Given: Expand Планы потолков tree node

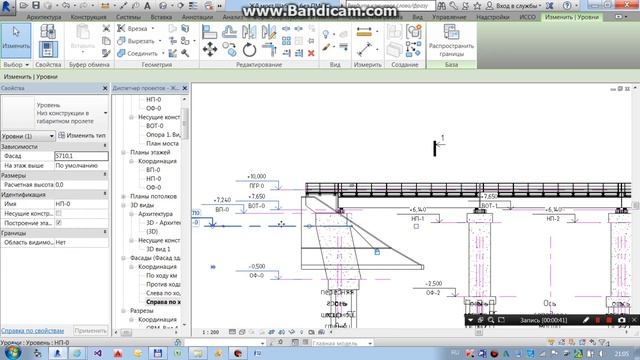Looking at the screenshot, I should pyautogui.click(x=123, y=196).
